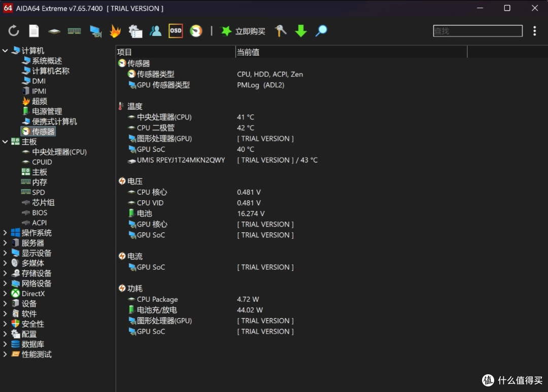This screenshot has height=392, width=548.
Task: Expand the 网络设备 tree node
Action: click(x=5, y=283)
